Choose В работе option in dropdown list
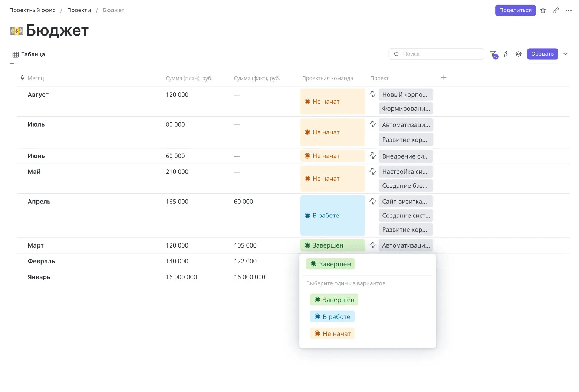The height and width of the screenshot is (392, 579). pyautogui.click(x=332, y=317)
